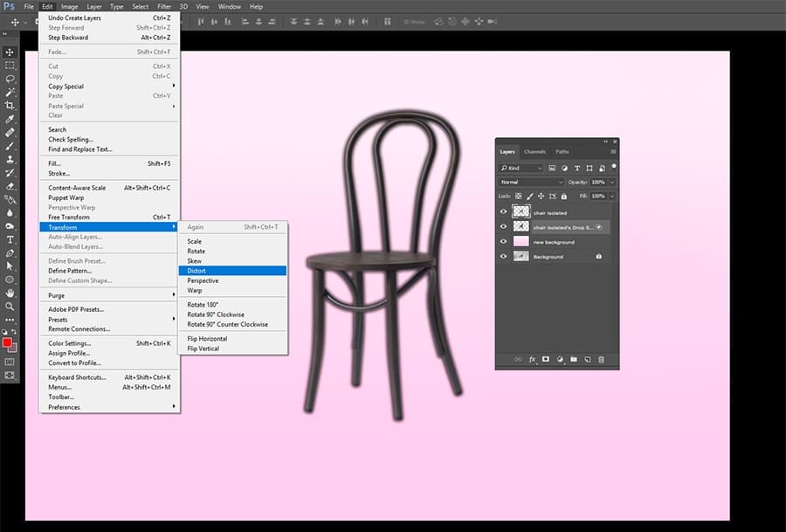786x532 pixels.
Task: Select the Ellipse shape tool
Action: 10,280
